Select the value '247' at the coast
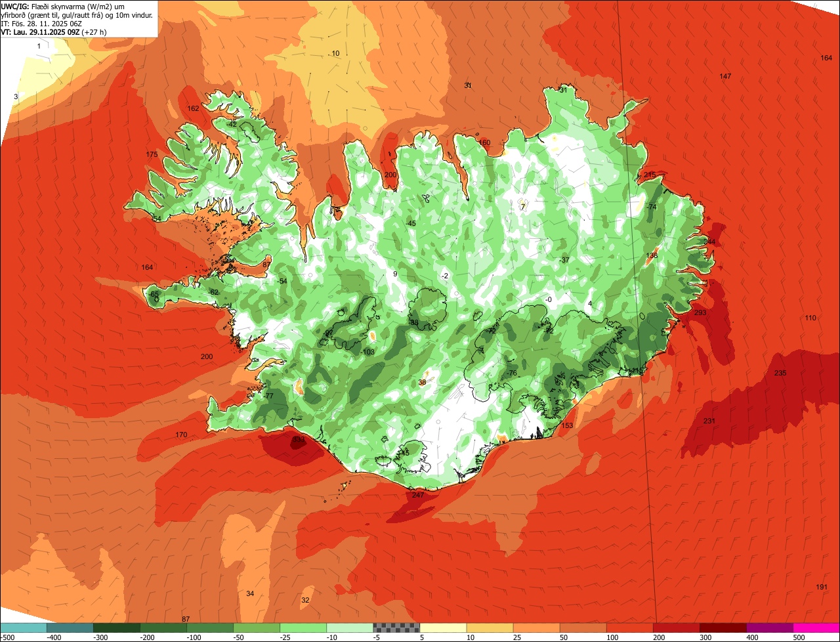Image resolution: width=840 pixels, height=642 pixels. pyautogui.click(x=418, y=495)
